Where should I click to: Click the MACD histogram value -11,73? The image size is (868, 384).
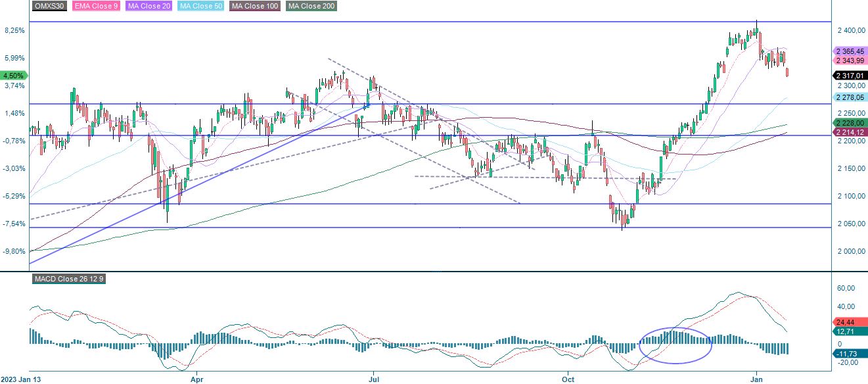click(851, 354)
